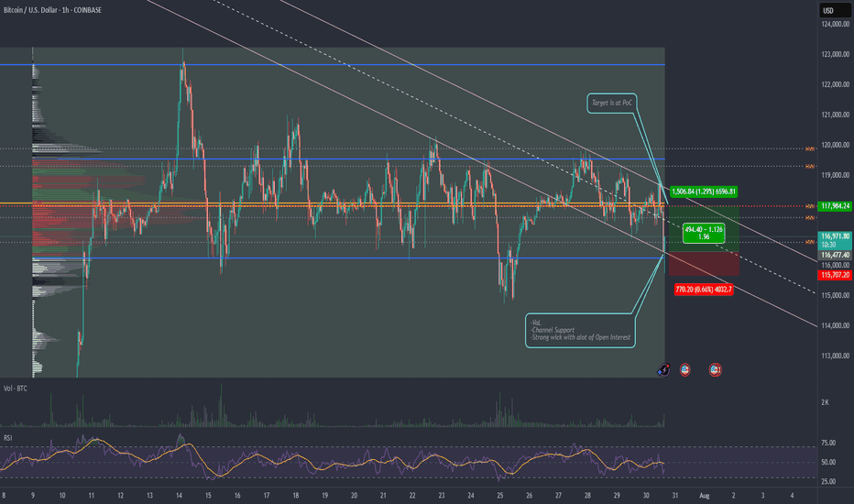The width and height of the screenshot is (854, 504).
Task: Click the 25 label on the date axis
Action: click(500, 495)
